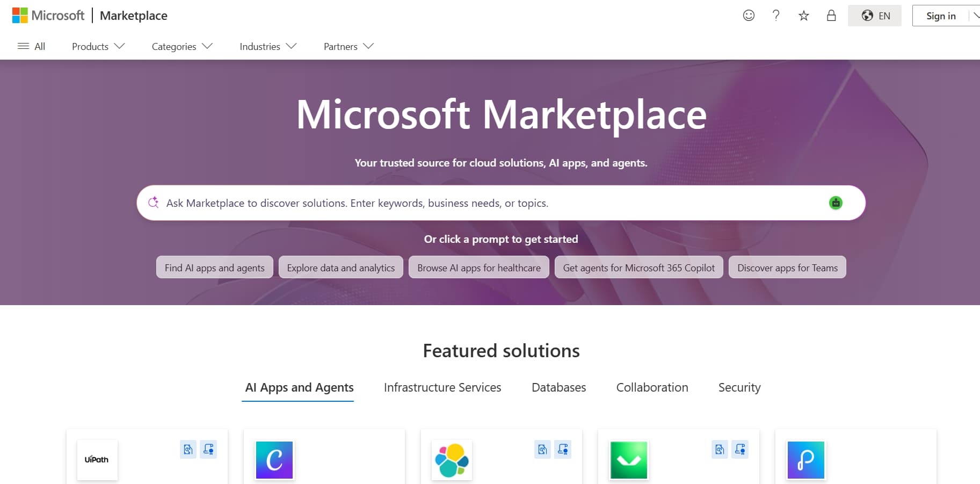The height and width of the screenshot is (484, 980).
Task: Click first badge icon on UiPath card
Action: tap(188, 449)
